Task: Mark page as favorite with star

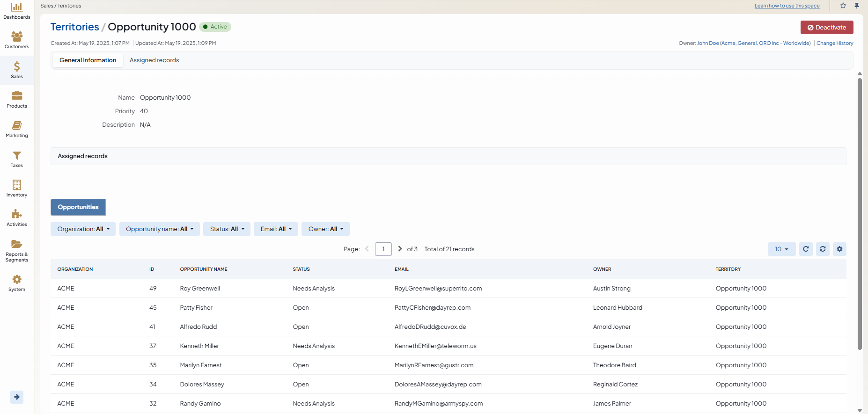Action: pyautogui.click(x=843, y=6)
